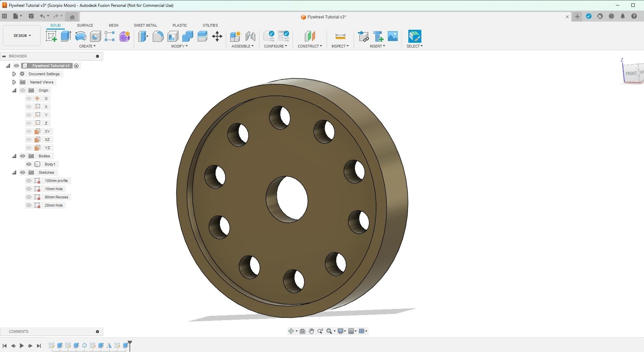The width and height of the screenshot is (644, 352).
Task: Select the Press Pull tool
Action: tap(143, 36)
